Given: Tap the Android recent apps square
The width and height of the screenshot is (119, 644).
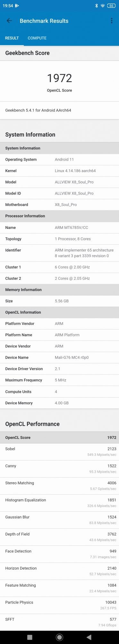Looking at the screenshot, I should 30,637.
